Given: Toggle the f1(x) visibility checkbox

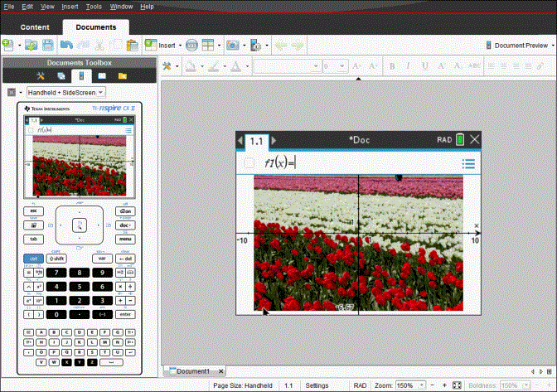Looking at the screenshot, I should (249, 163).
